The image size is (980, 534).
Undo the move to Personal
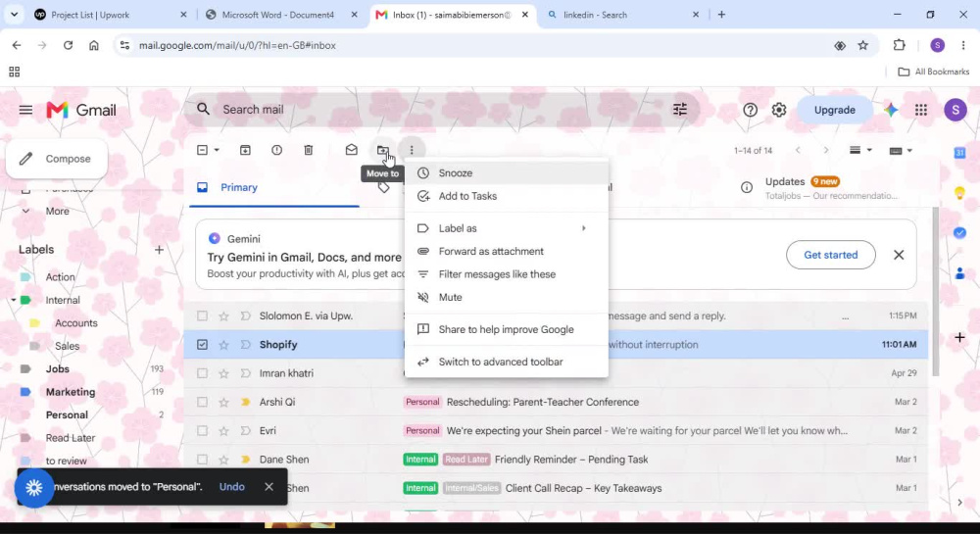[x=232, y=487]
